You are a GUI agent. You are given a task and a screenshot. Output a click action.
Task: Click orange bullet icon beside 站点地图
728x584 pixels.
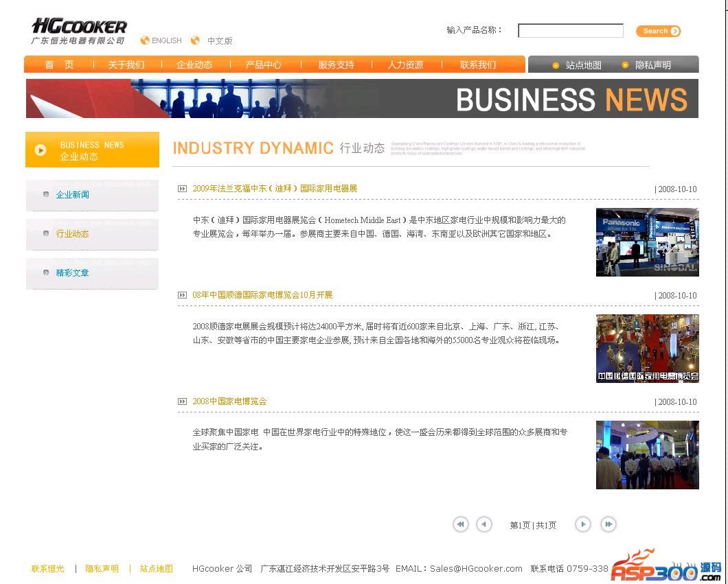[x=556, y=65]
